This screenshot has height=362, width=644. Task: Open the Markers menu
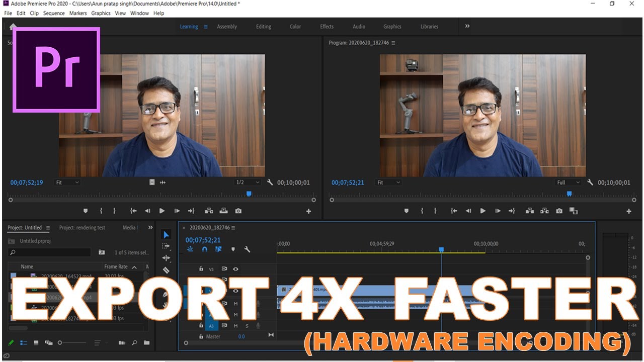78,13
